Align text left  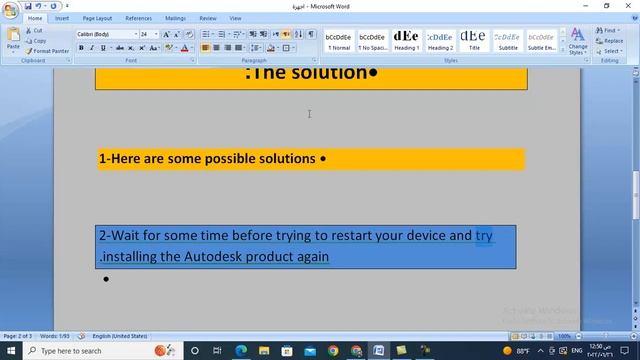205,48
